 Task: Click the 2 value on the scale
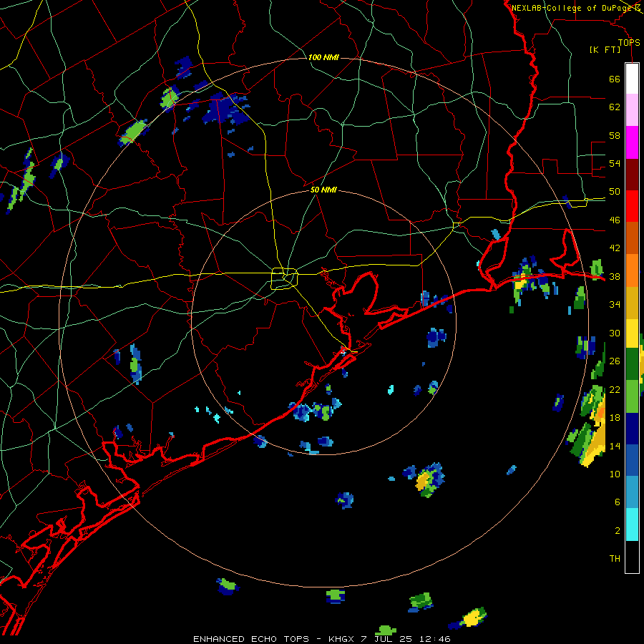[x=618, y=531]
